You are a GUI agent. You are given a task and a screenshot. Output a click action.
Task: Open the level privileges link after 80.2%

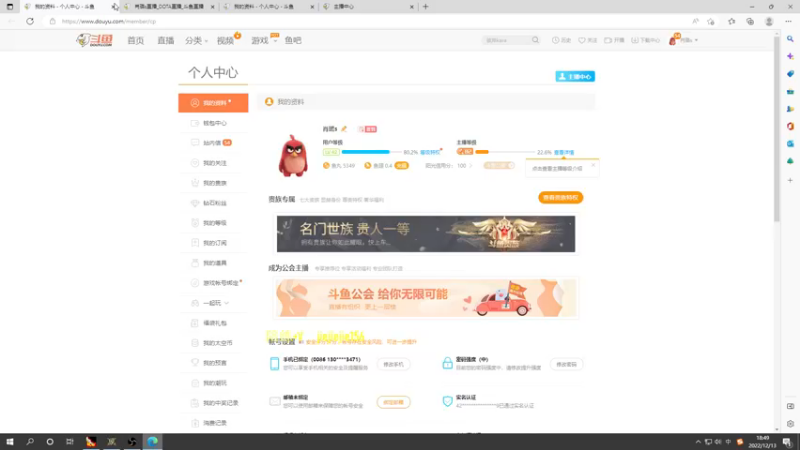point(430,152)
